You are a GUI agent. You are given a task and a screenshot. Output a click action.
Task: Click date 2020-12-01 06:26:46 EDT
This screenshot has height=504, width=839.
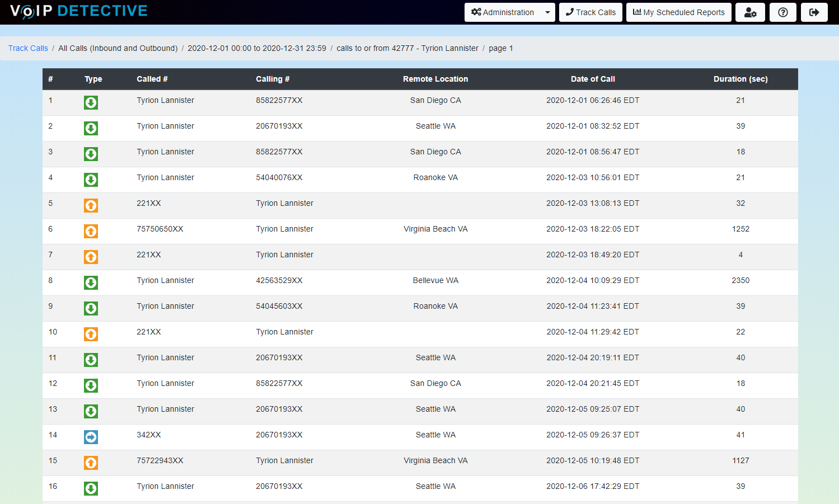tap(593, 100)
